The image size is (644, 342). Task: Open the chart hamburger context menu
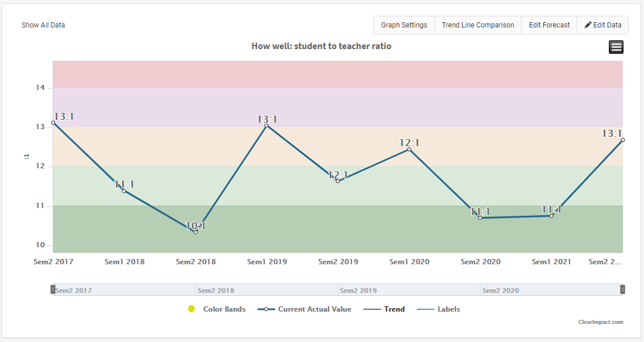click(616, 47)
